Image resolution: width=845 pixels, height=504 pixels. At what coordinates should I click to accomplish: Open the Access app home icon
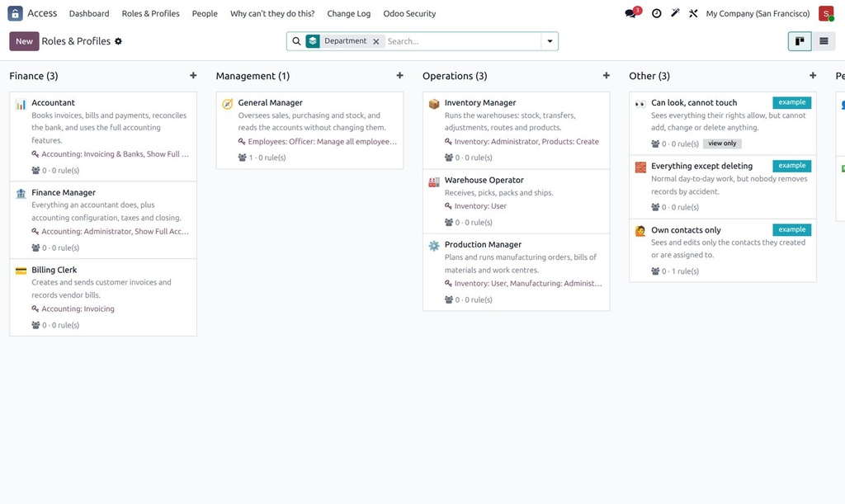pyautogui.click(x=15, y=13)
